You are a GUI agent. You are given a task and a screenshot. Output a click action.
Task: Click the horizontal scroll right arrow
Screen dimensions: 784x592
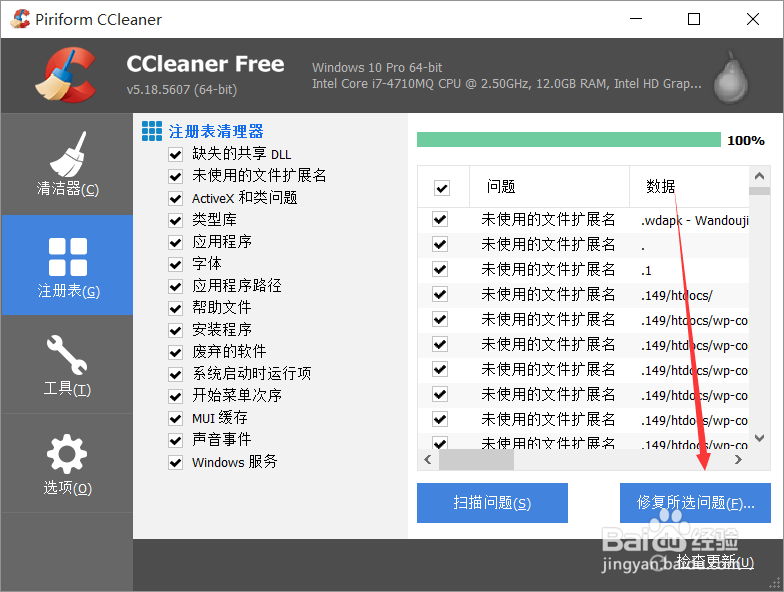(738, 460)
